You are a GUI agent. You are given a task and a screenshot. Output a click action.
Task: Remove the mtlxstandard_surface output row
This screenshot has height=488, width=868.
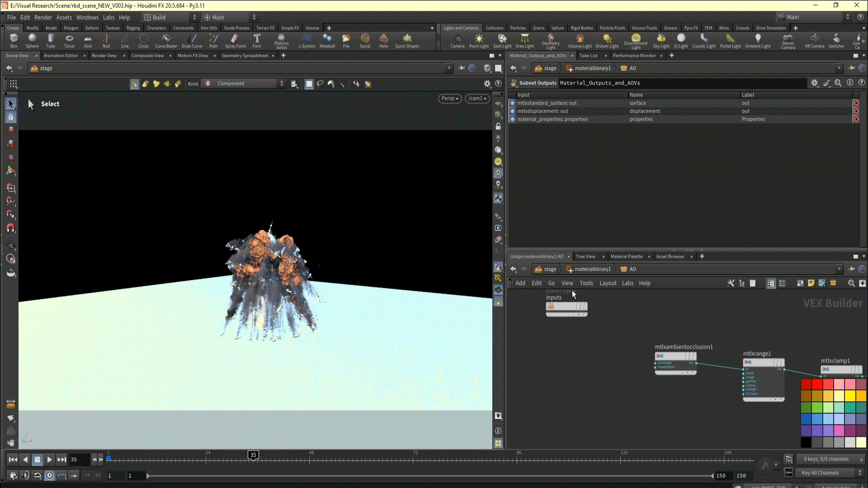click(x=856, y=103)
